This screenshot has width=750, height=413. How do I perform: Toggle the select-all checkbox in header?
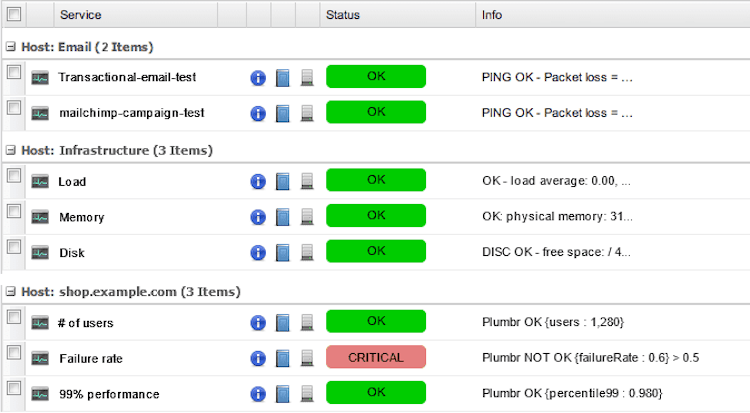[x=14, y=14]
